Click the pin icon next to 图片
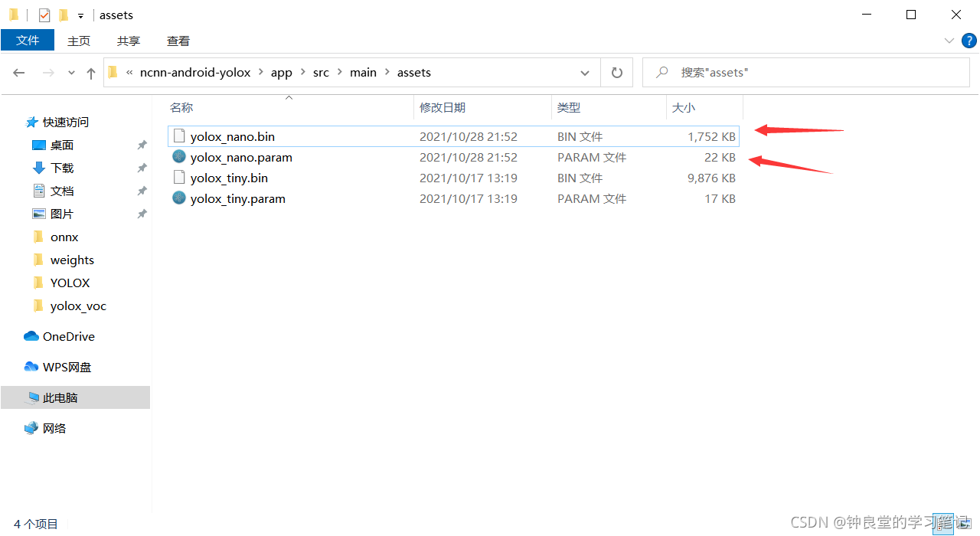This screenshot has height=536, width=980. (142, 214)
